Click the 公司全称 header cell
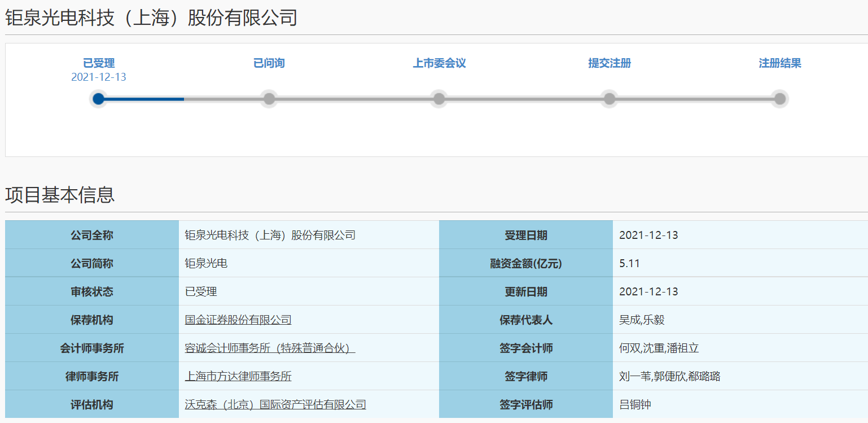The width and height of the screenshot is (868, 423). (92, 235)
